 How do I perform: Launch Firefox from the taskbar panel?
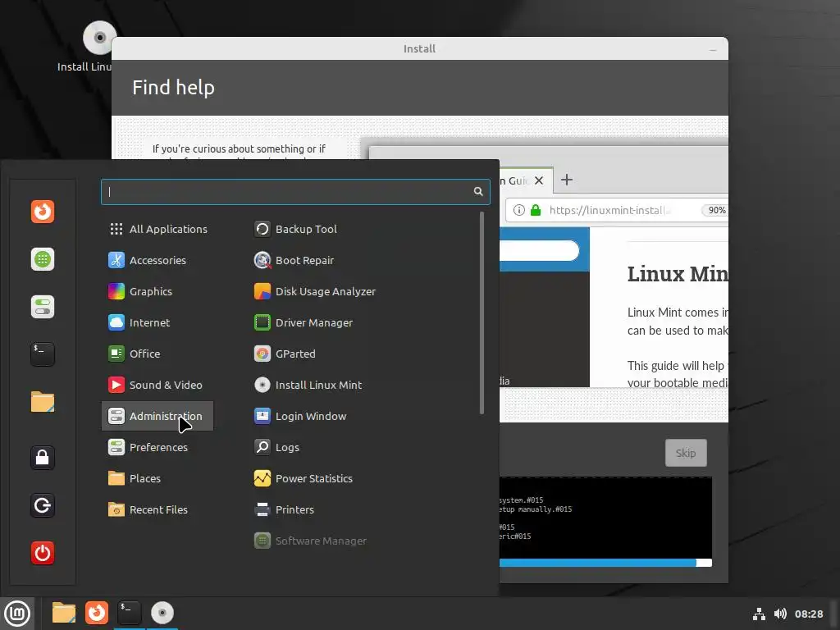[x=97, y=613]
